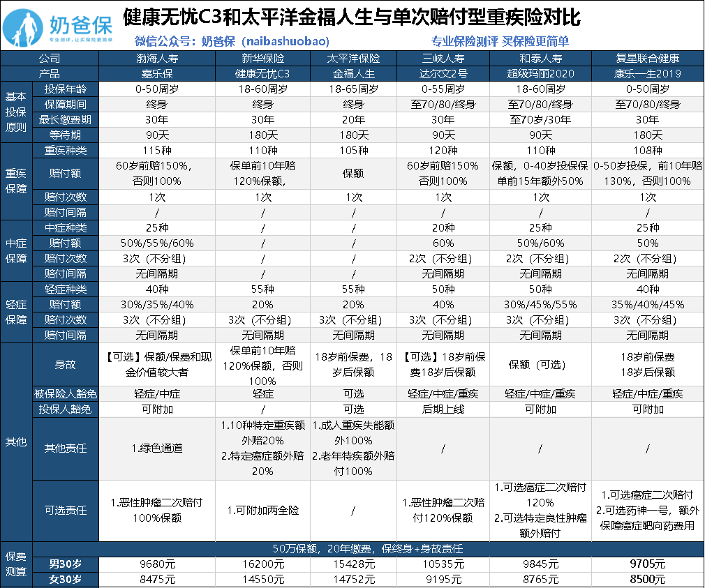Click the product cell 超级玛丽2020
705x588 pixels.
coord(540,74)
